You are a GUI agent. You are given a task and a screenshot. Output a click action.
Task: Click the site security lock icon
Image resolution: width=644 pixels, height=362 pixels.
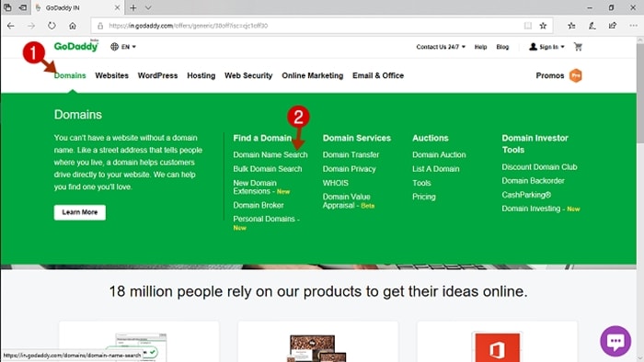pyautogui.click(x=100, y=26)
